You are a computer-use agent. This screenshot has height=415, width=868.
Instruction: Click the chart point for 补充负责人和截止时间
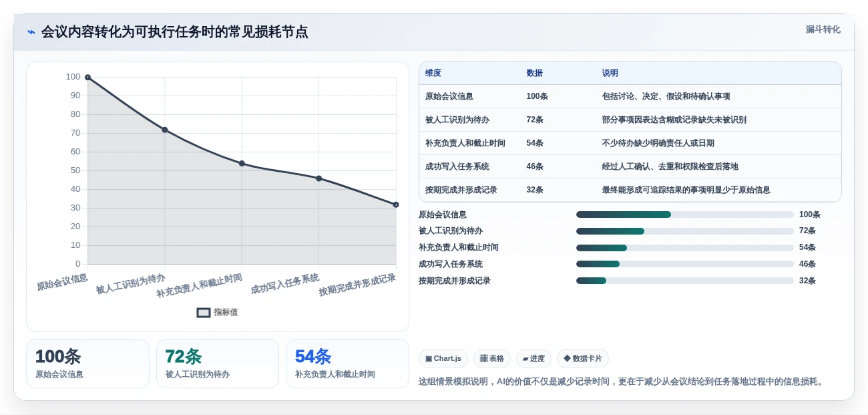coord(242,164)
